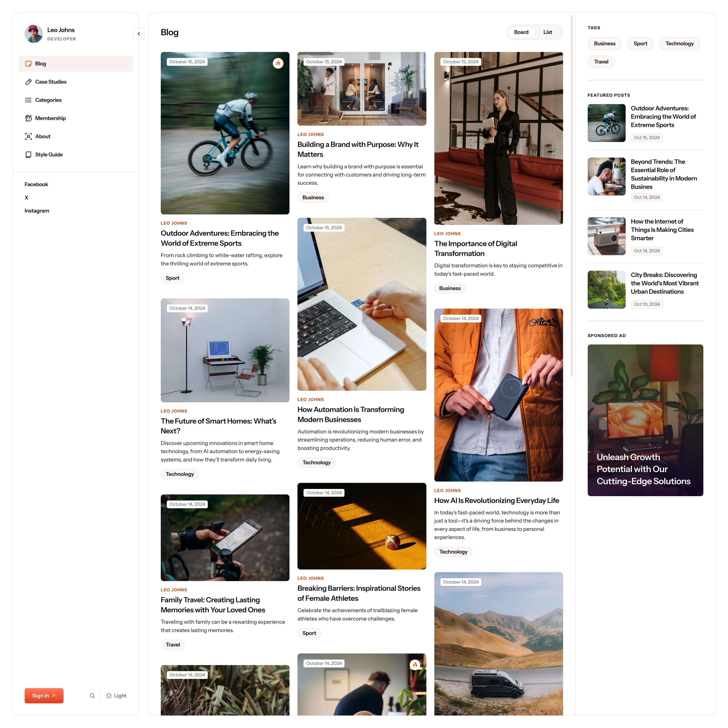
Task: Click flame badge on Outdoor Adventures image
Action: (x=278, y=63)
